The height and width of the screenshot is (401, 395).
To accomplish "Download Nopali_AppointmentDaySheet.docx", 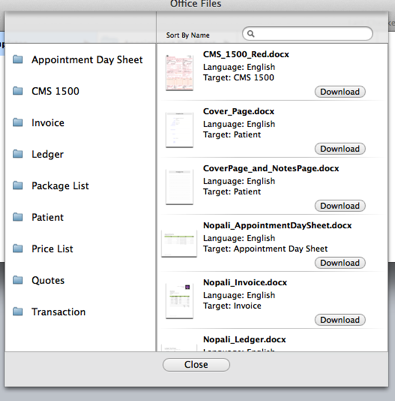I will coord(340,263).
